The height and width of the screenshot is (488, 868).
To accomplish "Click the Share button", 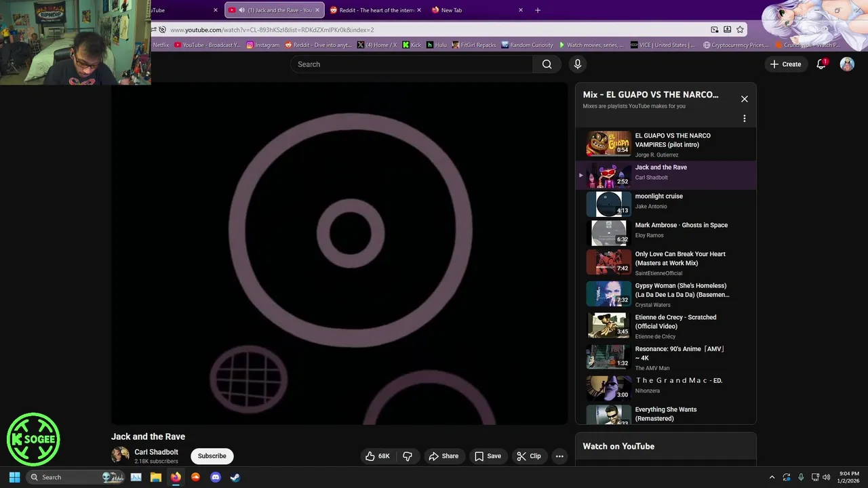I will tap(443, 456).
